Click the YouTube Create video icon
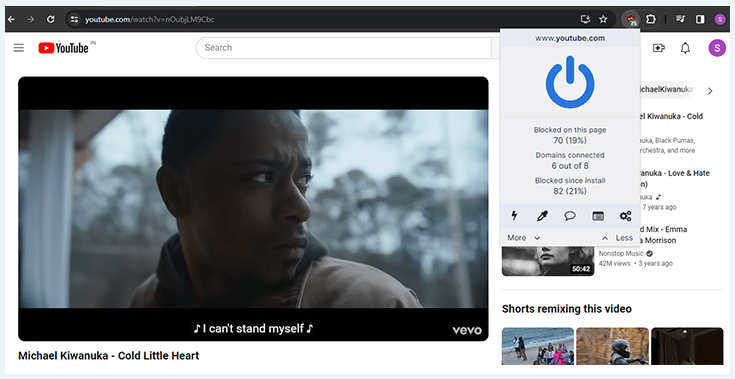Image resolution: width=735 pixels, height=379 pixels. 659,48
